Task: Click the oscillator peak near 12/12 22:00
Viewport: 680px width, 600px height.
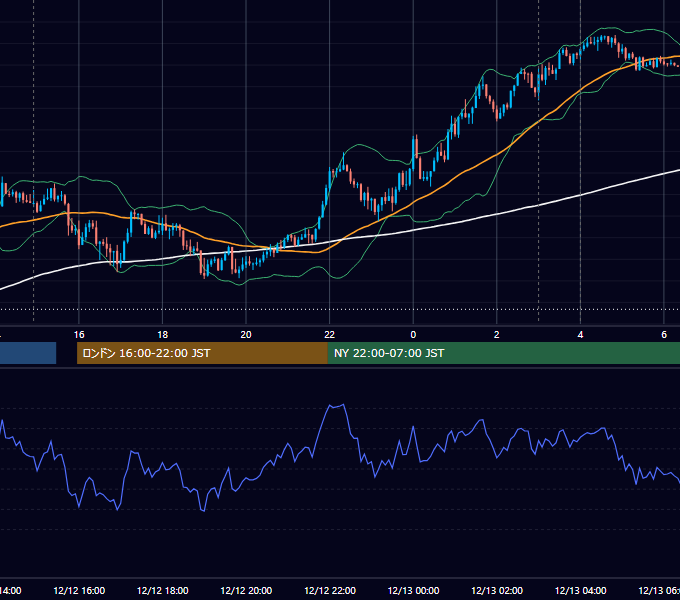Action: [x=337, y=406]
